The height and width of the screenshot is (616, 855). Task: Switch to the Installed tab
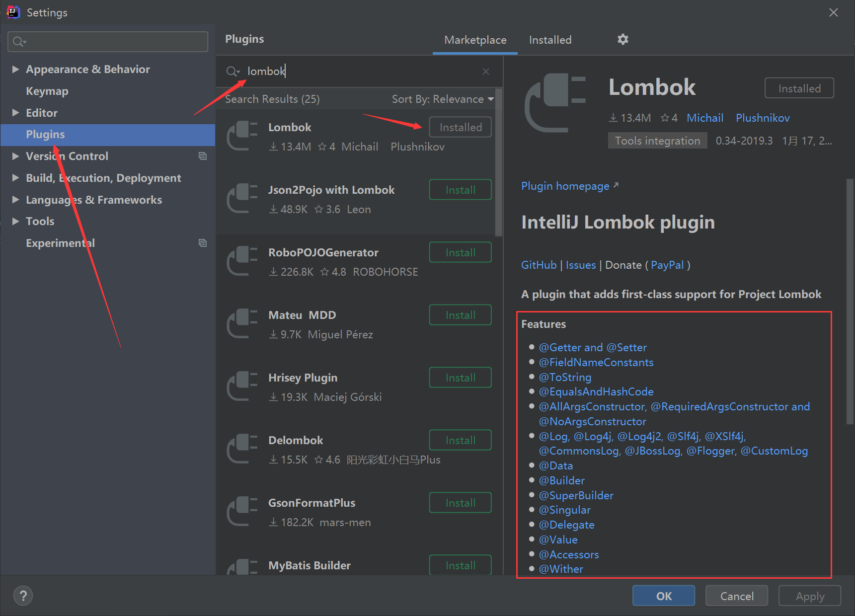[x=550, y=40]
